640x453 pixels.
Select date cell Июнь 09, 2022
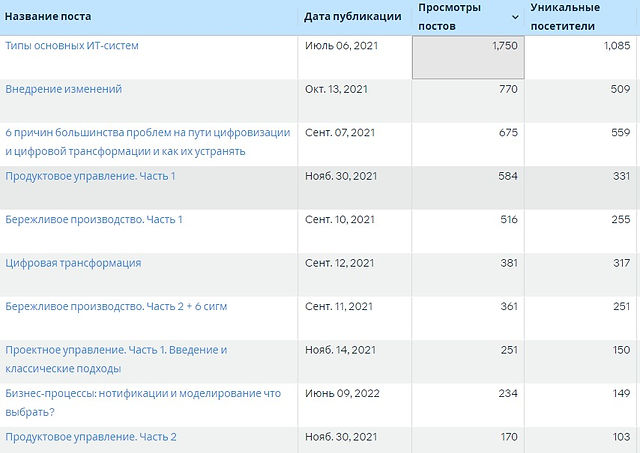[x=355, y=405]
